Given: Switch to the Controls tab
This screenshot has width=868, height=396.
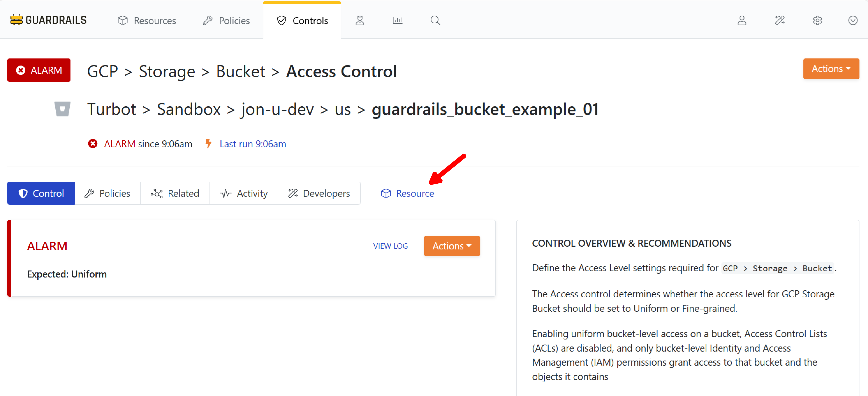Looking at the screenshot, I should [302, 20].
